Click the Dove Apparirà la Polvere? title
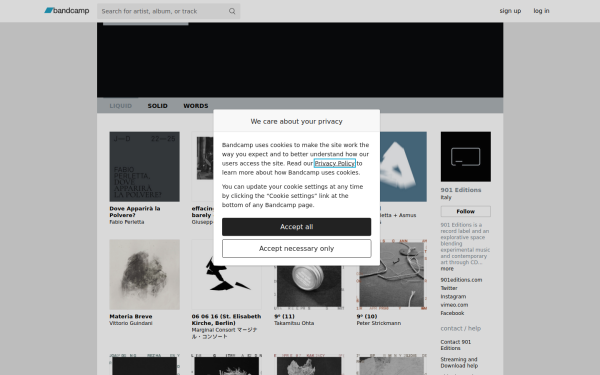Screen dimensions: 600x375 pyautogui.click(x=135, y=212)
